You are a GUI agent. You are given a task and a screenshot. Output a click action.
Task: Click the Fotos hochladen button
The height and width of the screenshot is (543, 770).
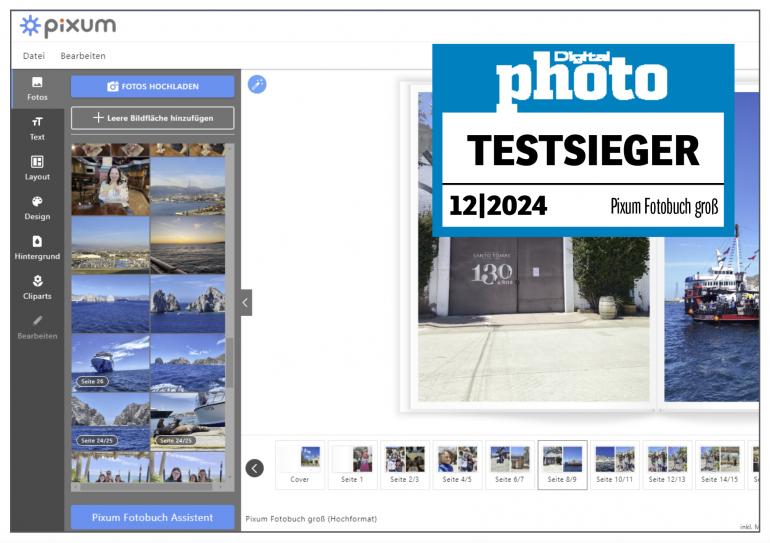coord(153,86)
